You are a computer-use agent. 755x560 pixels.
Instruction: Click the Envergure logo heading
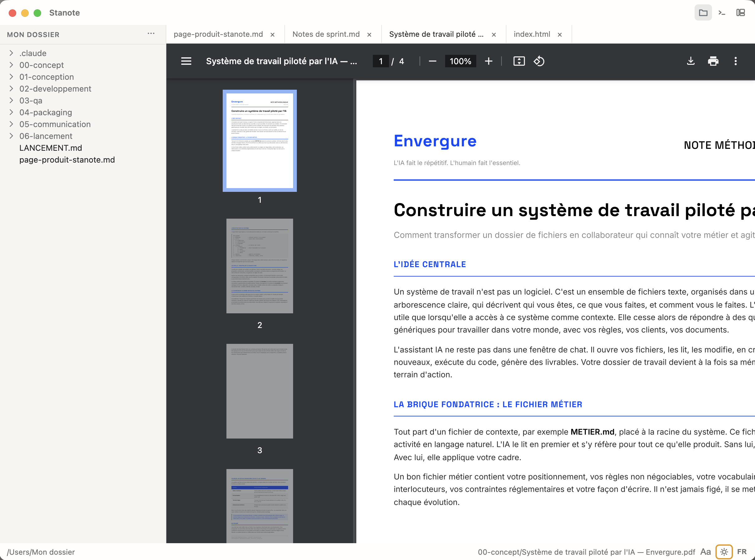[x=435, y=141]
